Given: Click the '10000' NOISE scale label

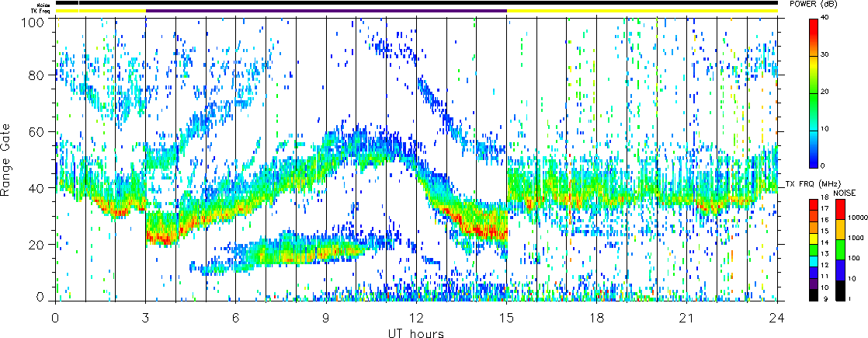Looking at the screenshot, I should (858, 218).
